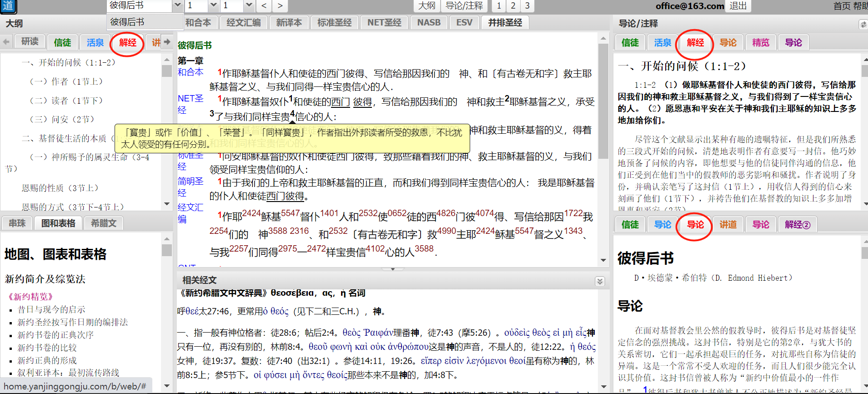Click the 退出 logout button
Image resolution: width=868 pixels, height=394 pixels.
738,6
